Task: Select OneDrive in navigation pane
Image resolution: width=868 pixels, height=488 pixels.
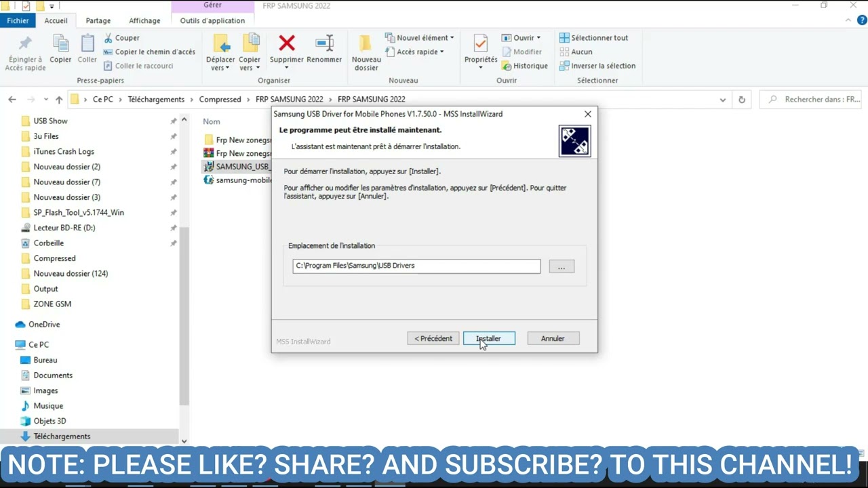Action: point(44,324)
